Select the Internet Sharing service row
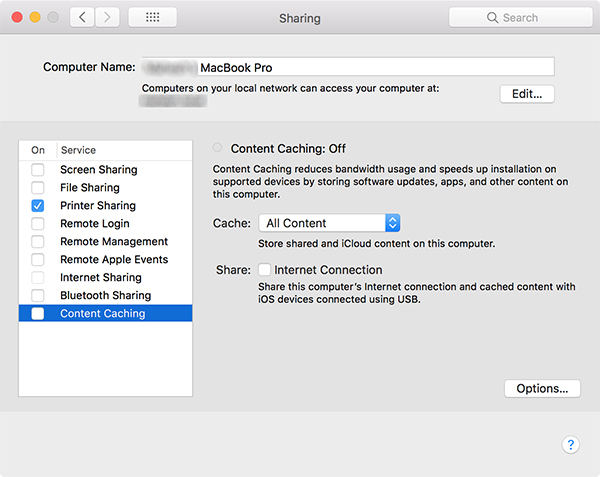Viewport: 600px width, 477px height. (105, 277)
